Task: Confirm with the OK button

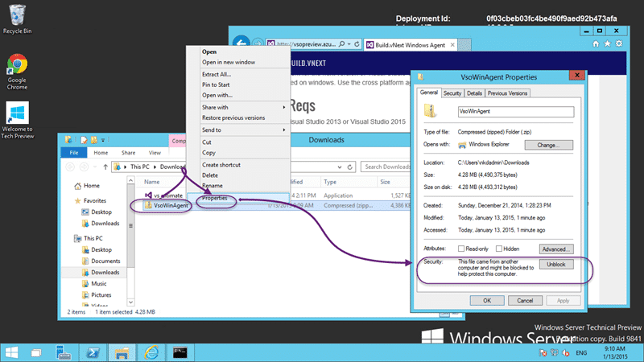Action: 487,300
